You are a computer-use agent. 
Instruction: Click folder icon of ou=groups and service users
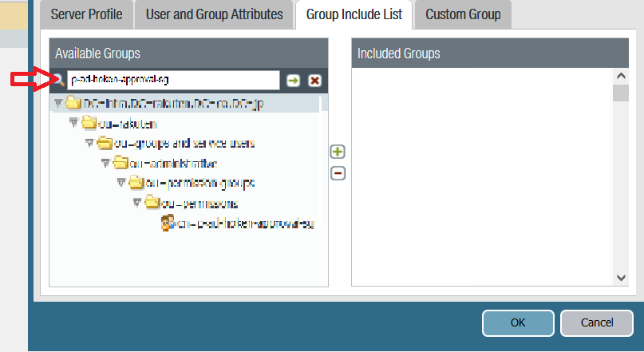click(x=105, y=143)
